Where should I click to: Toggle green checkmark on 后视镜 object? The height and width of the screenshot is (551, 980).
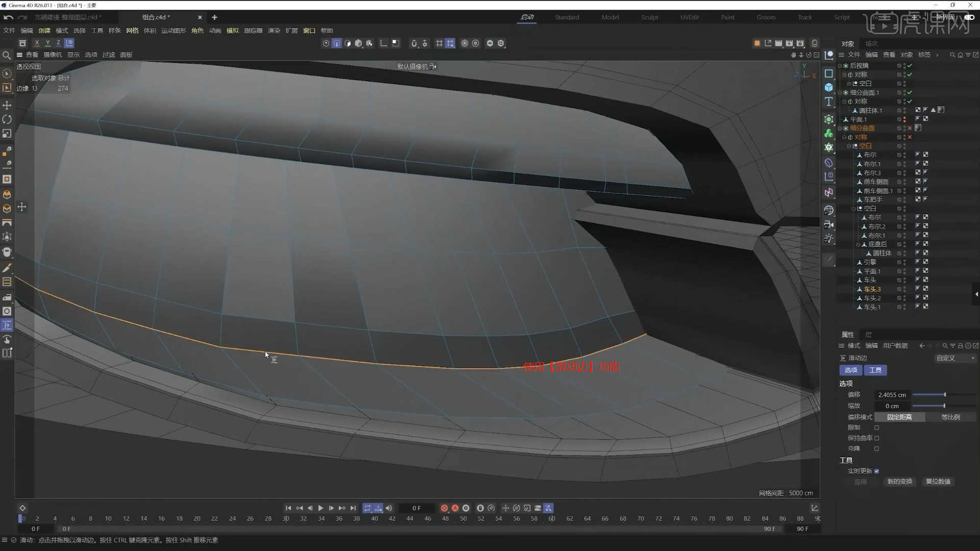[x=910, y=66]
